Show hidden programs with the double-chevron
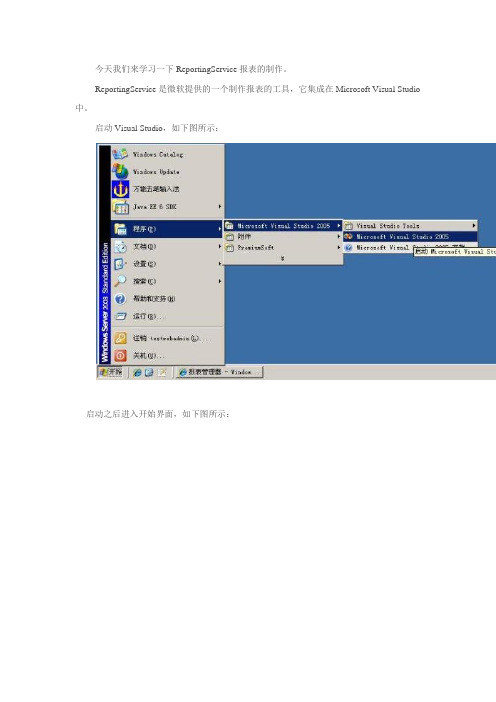Screen dimensions: 496x702 point(282,258)
